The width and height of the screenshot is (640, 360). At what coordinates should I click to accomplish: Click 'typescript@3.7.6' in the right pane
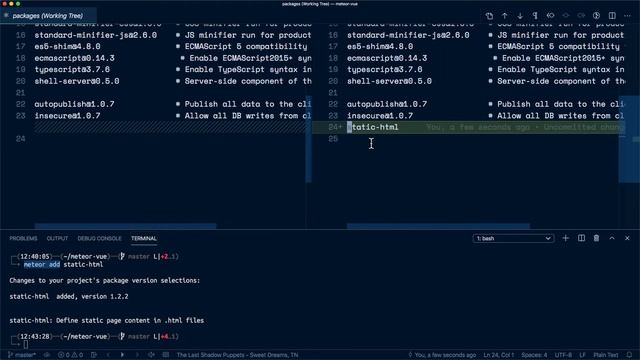384,69
